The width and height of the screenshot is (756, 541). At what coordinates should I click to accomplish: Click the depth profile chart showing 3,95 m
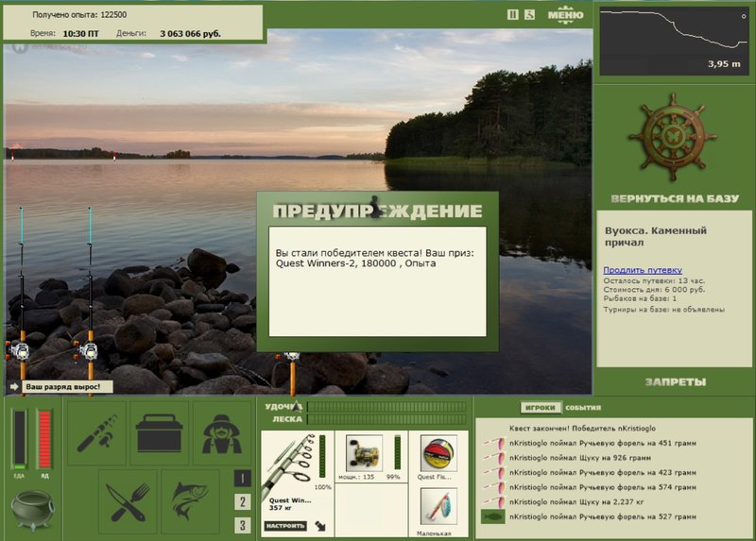coord(674,42)
